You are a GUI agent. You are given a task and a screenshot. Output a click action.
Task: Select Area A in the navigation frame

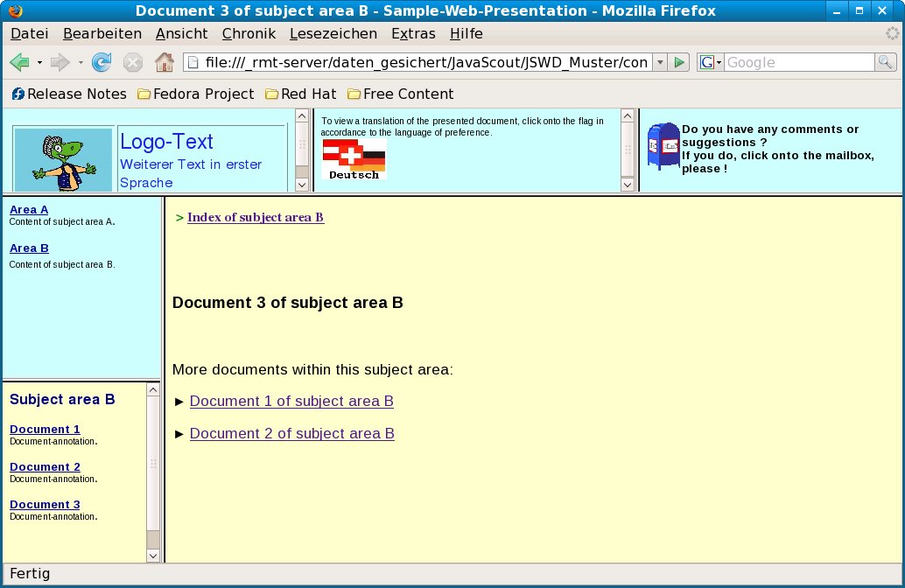29,209
